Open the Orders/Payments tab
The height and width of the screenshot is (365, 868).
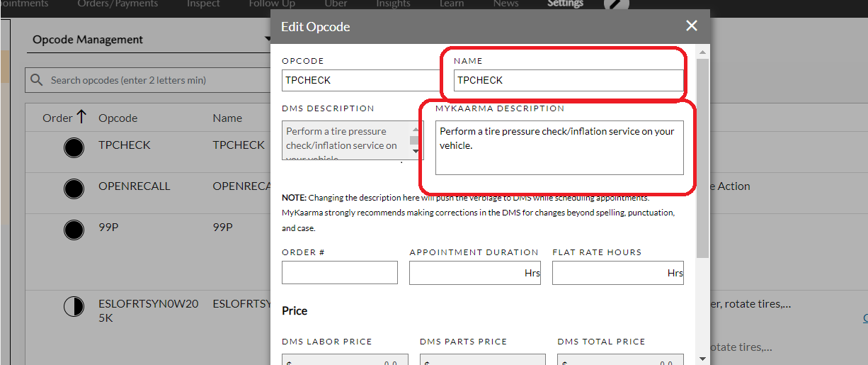[x=117, y=4]
